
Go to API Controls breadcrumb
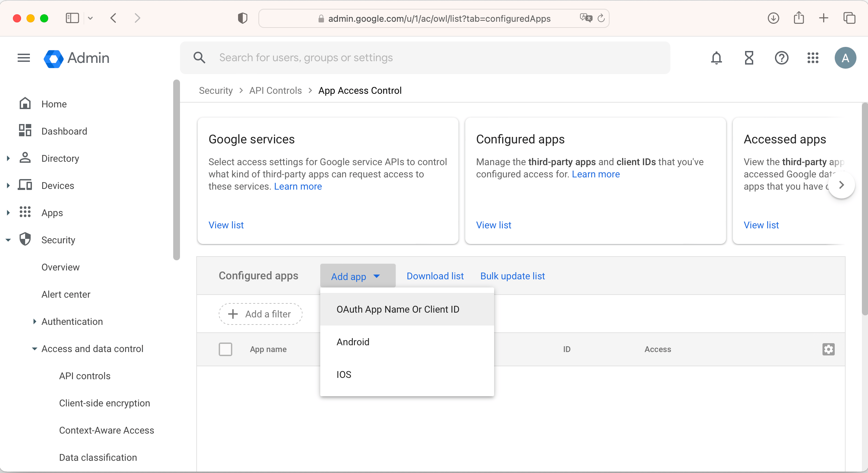[275, 90]
